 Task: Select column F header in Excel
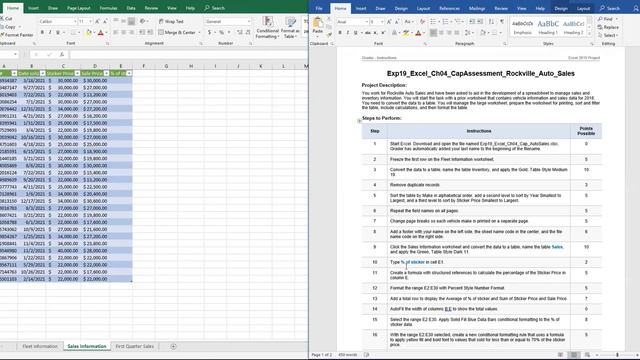coord(144,66)
